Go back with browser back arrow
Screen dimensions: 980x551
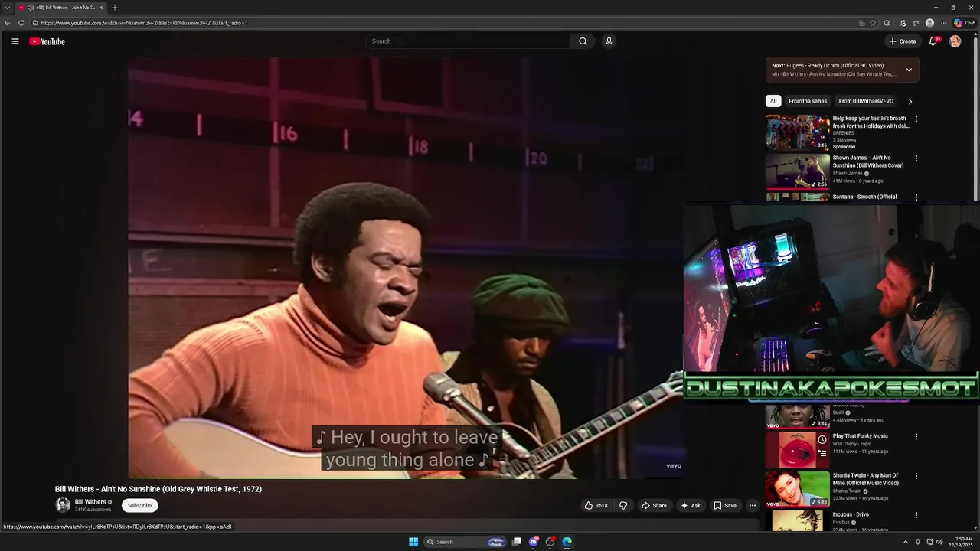[x=8, y=23]
